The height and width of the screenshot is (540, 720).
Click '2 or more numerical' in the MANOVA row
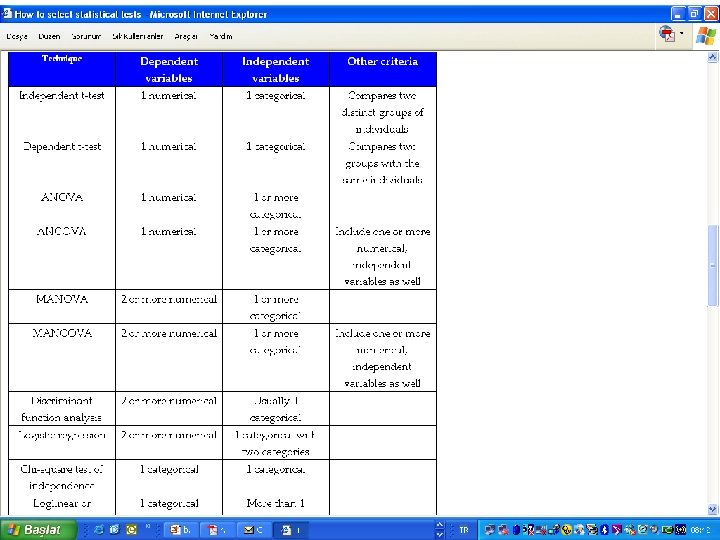pyautogui.click(x=169, y=299)
